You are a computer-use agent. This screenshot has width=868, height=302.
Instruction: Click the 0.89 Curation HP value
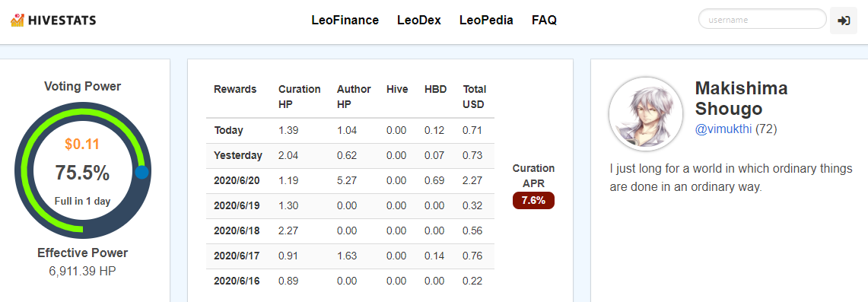click(x=288, y=281)
